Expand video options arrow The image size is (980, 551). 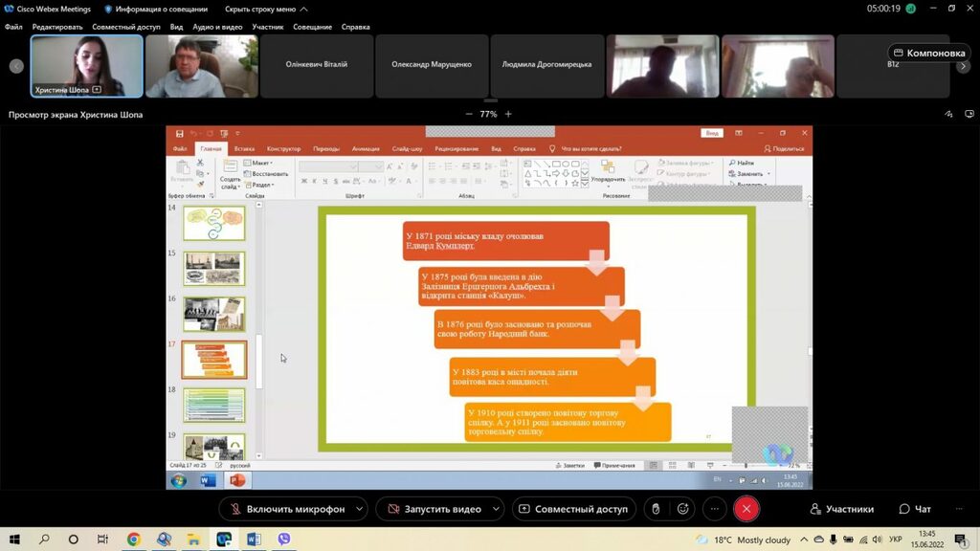click(x=495, y=509)
